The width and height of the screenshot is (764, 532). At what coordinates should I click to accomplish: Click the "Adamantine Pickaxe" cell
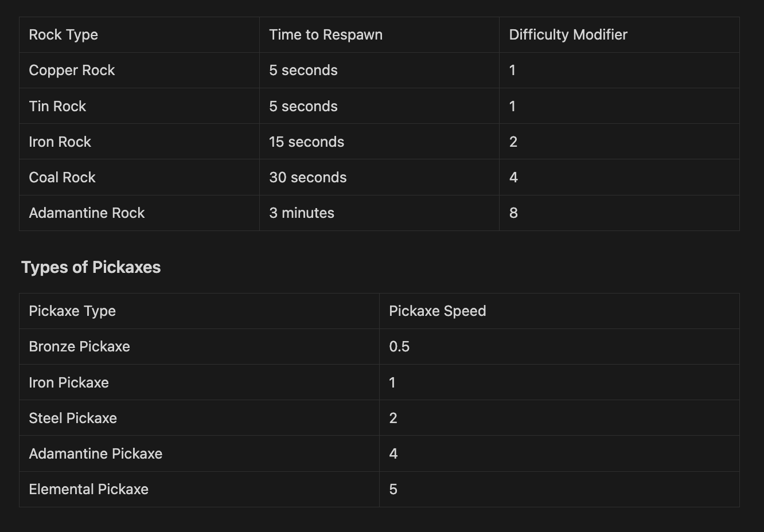tap(95, 454)
